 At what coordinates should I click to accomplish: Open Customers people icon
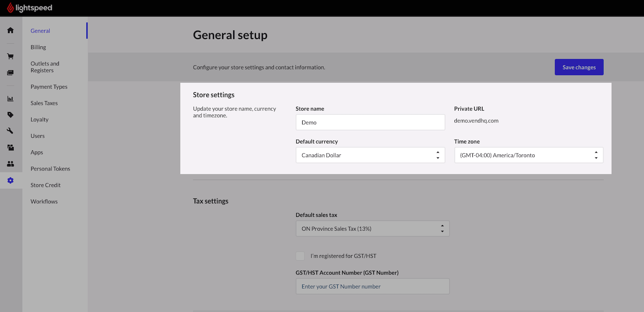pyautogui.click(x=10, y=164)
